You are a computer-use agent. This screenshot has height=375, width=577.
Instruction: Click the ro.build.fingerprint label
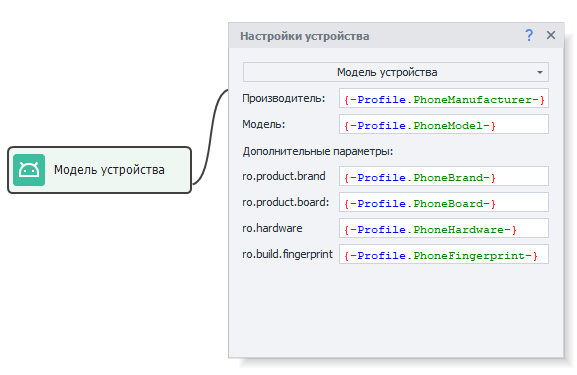[287, 254]
